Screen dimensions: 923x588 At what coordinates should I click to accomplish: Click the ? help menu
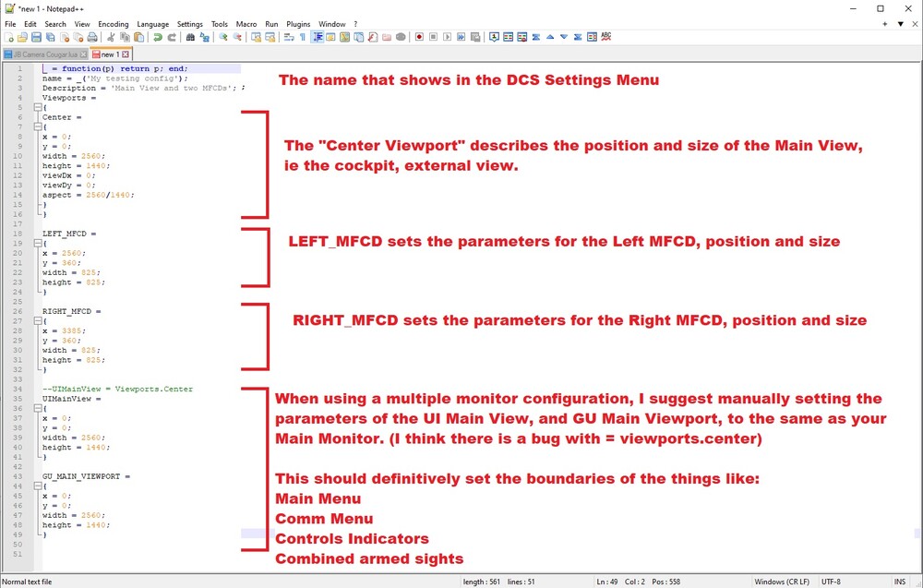coord(355,24)
